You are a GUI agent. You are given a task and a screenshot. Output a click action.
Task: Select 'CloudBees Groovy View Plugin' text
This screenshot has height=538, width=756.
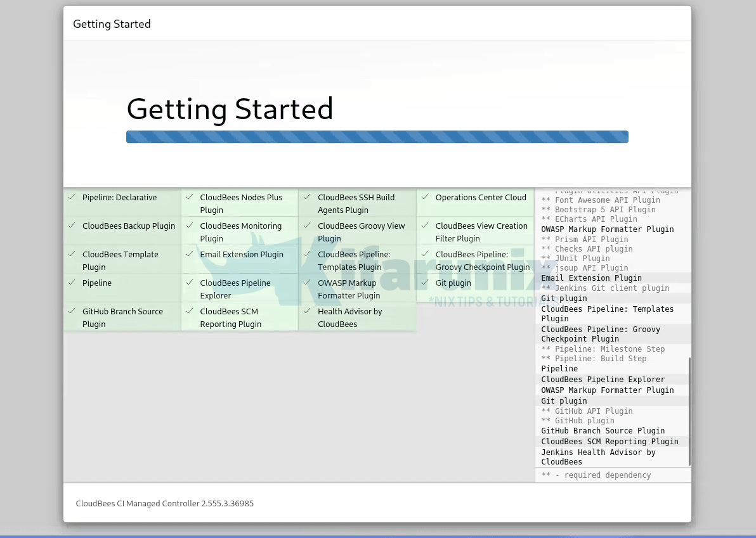[361, 232]
